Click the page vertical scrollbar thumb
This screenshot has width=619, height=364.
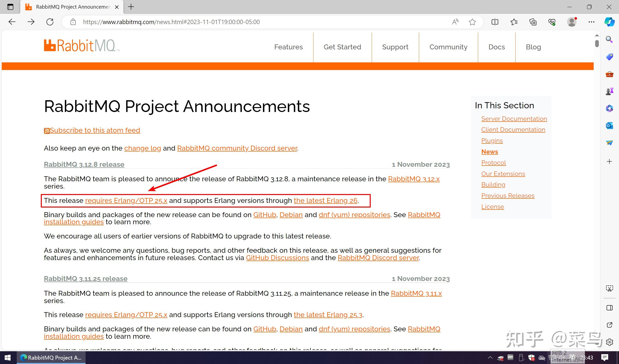coord(597,43)
